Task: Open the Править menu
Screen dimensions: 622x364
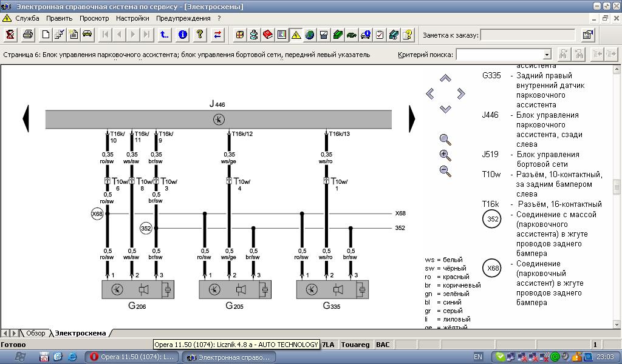Action: [x=59, y=18]
